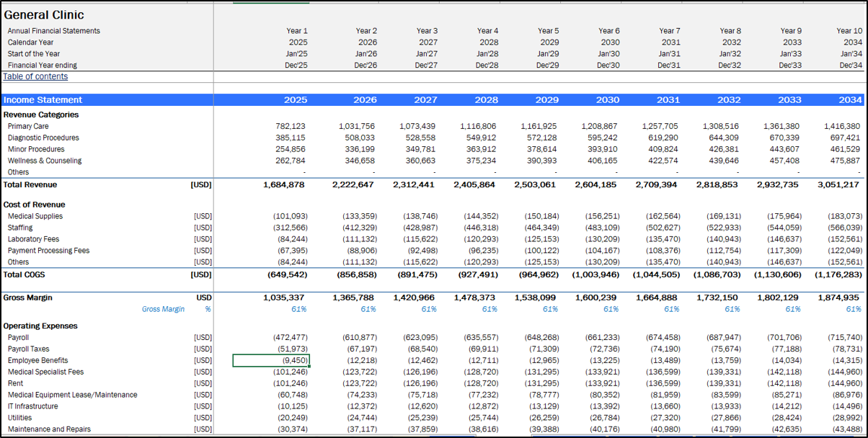Click Primary Care 2034 value 1,416,380

[x=843, y=126]
